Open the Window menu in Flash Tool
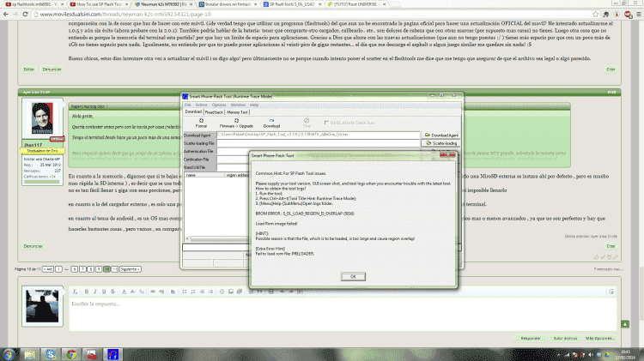This screenshot has height=361, width=644. pos(238,105)
